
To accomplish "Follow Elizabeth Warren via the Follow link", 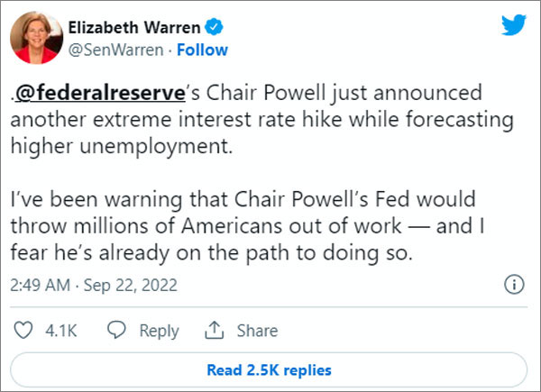I will [203, 50].
